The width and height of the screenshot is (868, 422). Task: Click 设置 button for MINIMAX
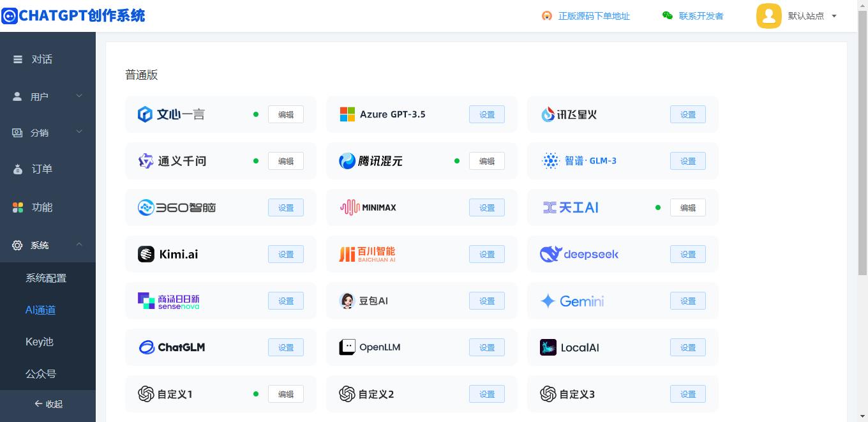coord(487,208)
